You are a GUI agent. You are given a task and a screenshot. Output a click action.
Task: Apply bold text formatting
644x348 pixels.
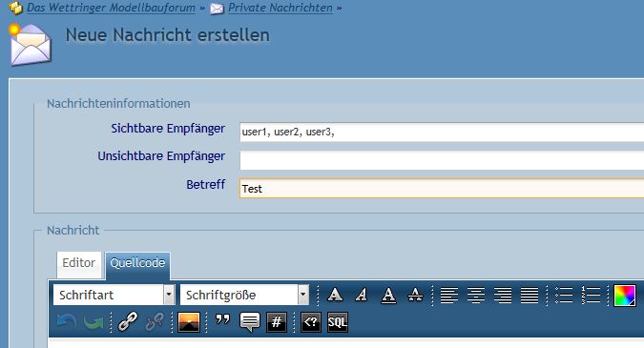pyautogui.click(x=335, y=295)
